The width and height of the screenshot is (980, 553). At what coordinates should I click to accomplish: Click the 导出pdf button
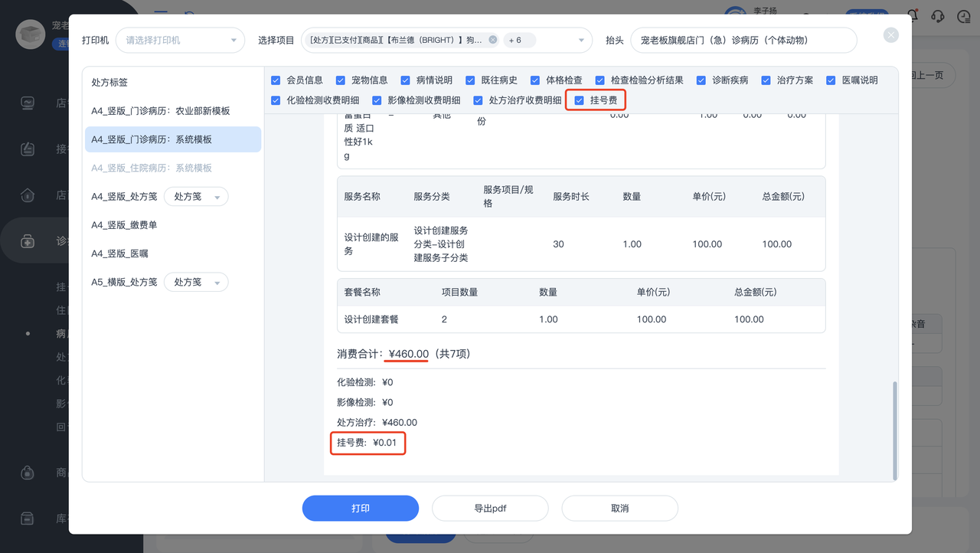click(x=490, y=508)
